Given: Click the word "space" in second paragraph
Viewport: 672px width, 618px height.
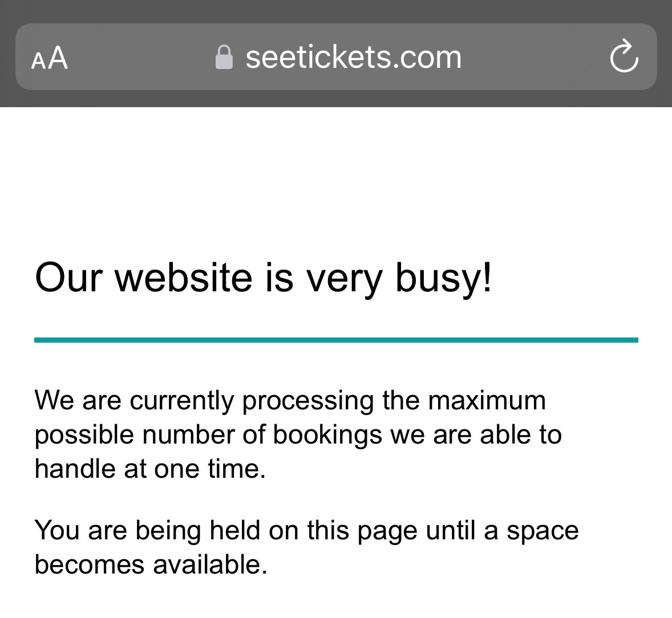Looking at the screenshot, I should [x=543, y=531].
